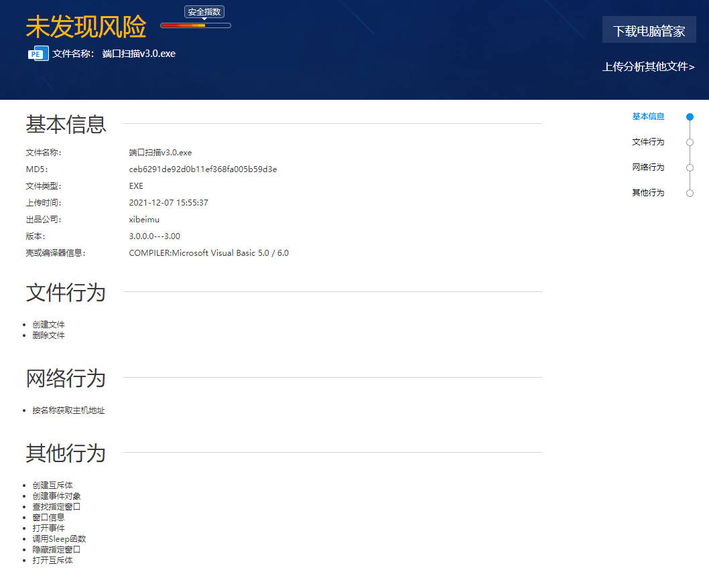This screenshot has width=709, height=588.
Task: Click the security index progress bar
Action: pos(196,25)
